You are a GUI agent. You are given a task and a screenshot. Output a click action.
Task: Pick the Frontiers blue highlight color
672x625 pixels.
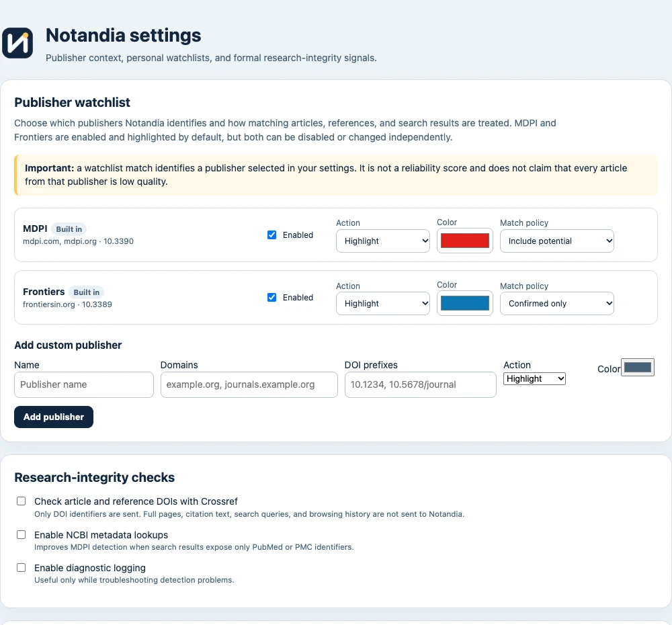[465, 303]
